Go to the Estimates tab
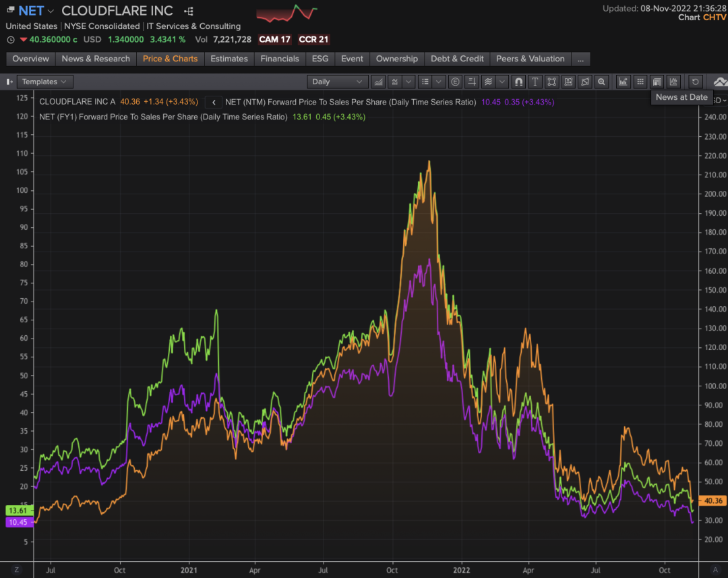728x578 pixels. (x=229, y=59)
